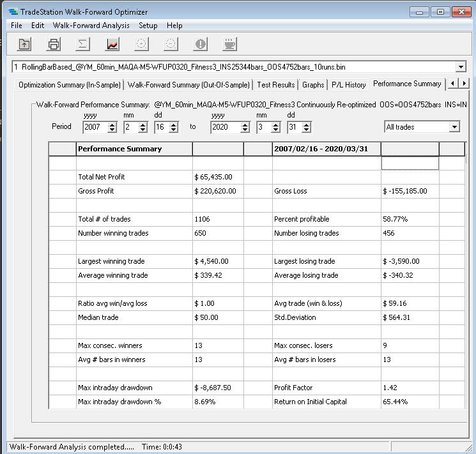Click the end year field showing 2020
The height and width of the screenshot is (454, 476).
pyautogui.click(x=226, y=127)
